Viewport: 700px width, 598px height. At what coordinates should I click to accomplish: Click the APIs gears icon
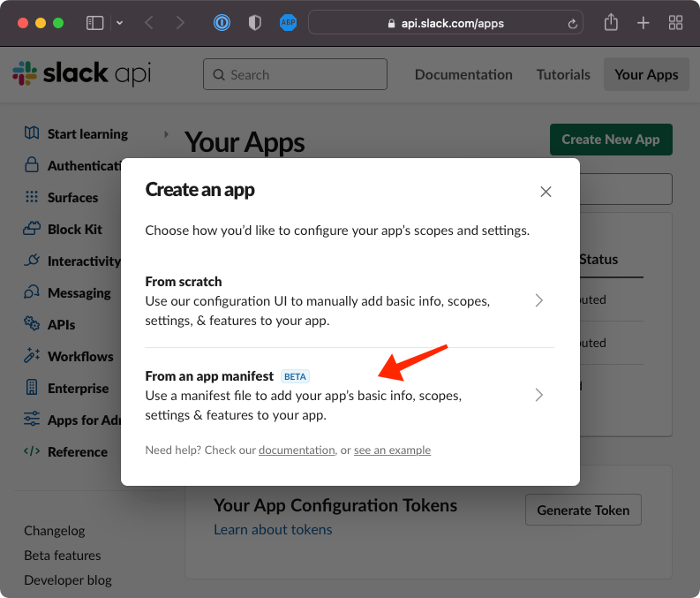tap(31, 323)
